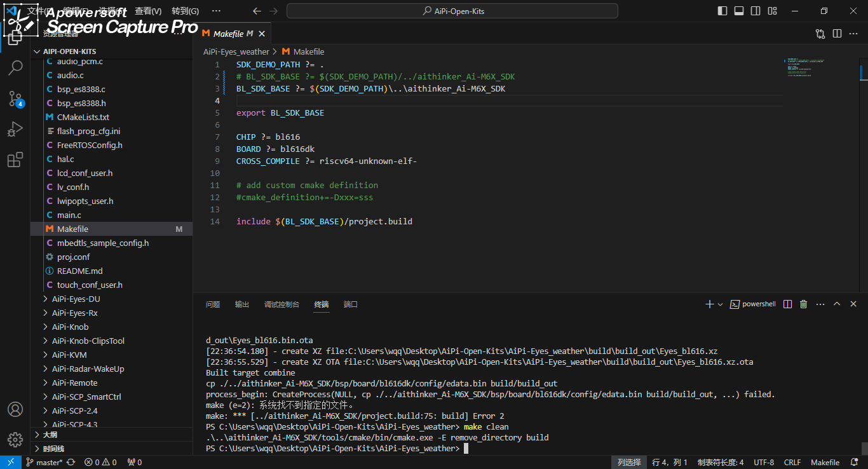Image resolution: width=868 pixels, height=469 pixels.
Task: Create a new terminal with plus icon
Action: tap(710, 304)
